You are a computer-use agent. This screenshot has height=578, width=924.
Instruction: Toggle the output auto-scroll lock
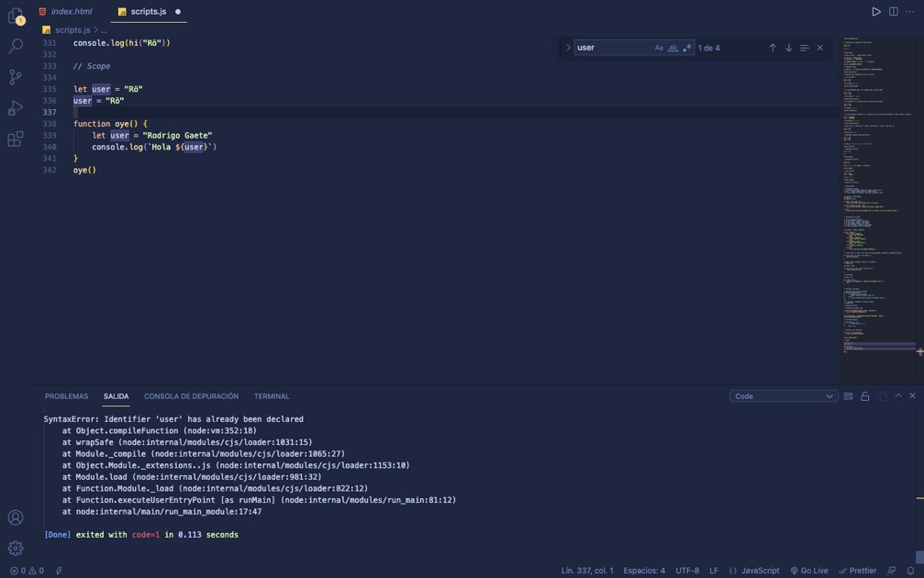(x=864, y=396)
